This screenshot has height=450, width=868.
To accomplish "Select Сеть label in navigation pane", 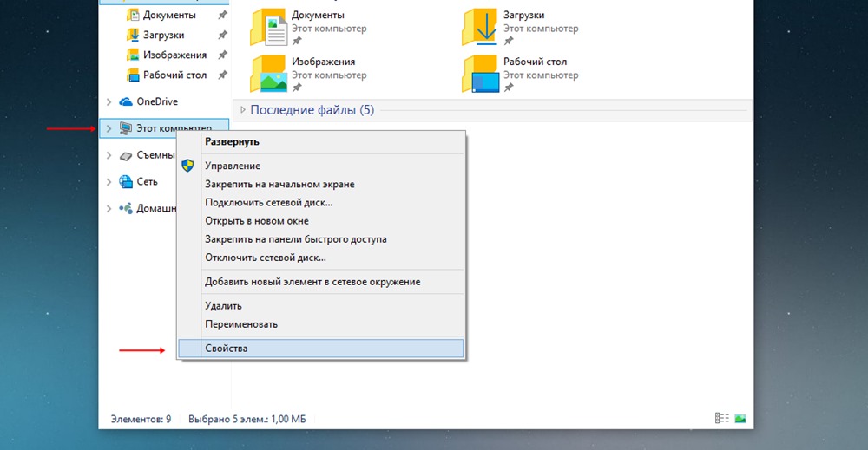I will (148, 182).
